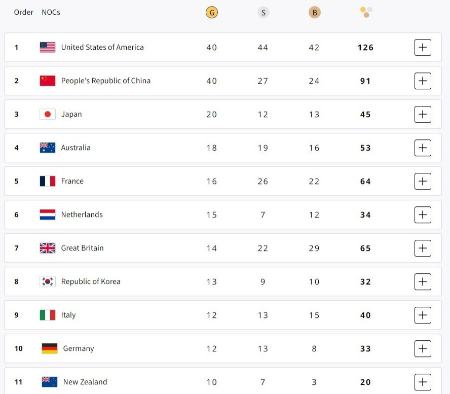
Task: Sort by bronze medal icon column
Action: [x=314, y=13]
